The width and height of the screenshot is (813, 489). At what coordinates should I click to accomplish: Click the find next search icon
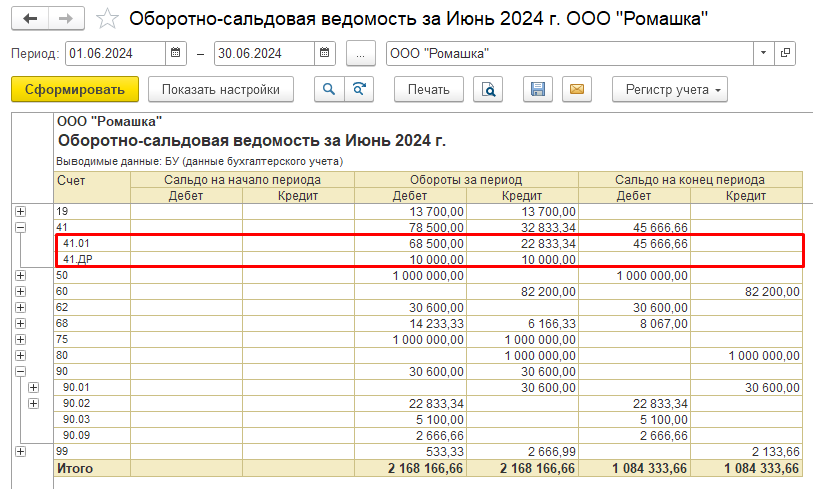click(x=358, y=90)
